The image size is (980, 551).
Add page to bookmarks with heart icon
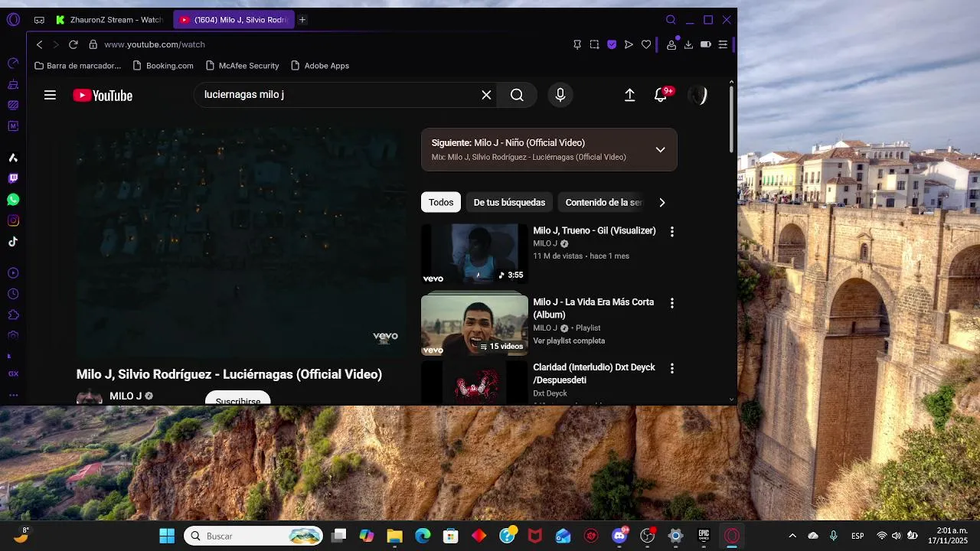tap(646, 44)
